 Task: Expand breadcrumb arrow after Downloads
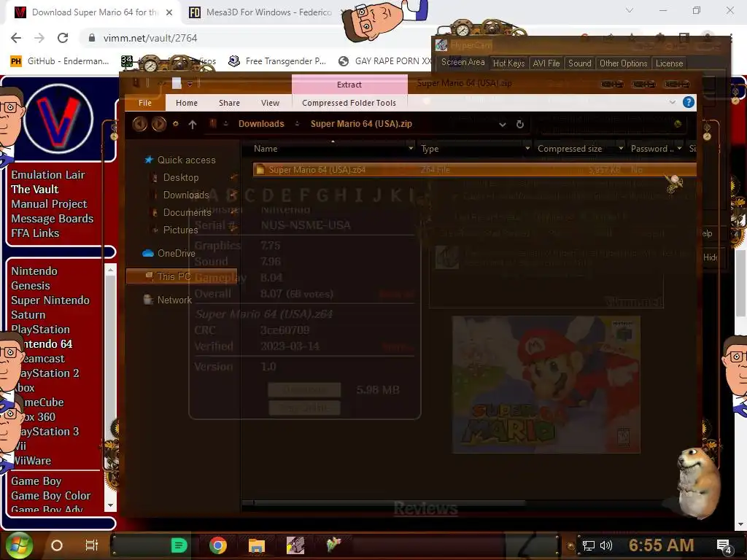pos(298,124)
